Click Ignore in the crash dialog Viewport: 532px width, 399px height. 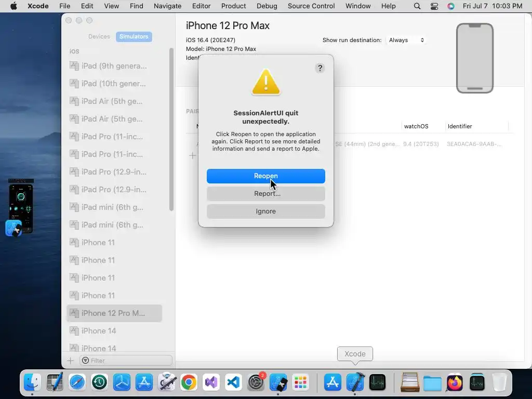[265, 211]
